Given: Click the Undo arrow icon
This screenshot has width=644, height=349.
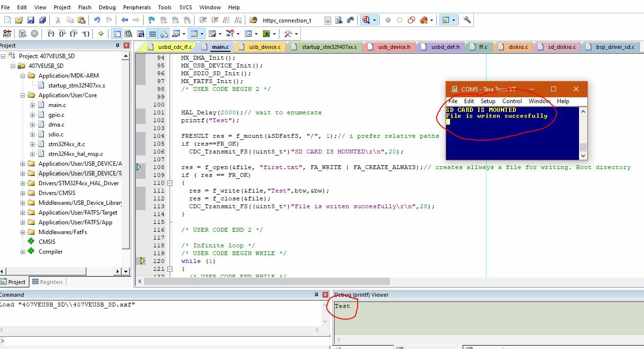Looking at the screenshot, I should [x=97, y=20].
